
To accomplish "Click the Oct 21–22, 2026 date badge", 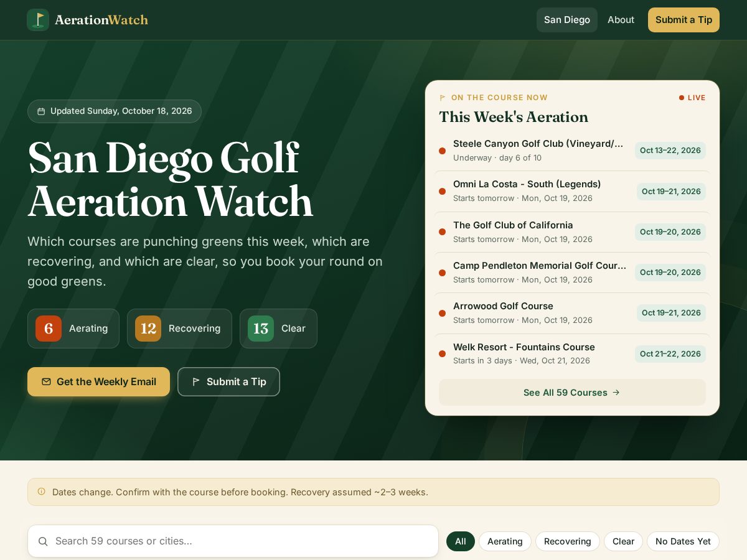I will 670,353.
